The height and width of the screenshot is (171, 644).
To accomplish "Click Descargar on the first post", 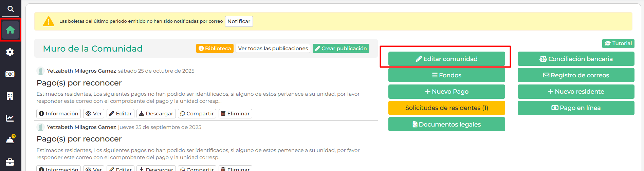I will (x=156, y=114).
